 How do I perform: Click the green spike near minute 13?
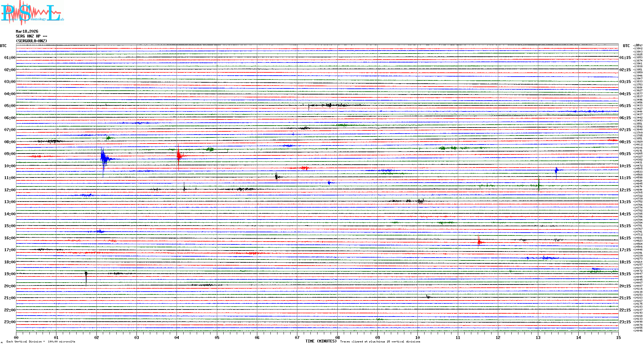[539, 185]
